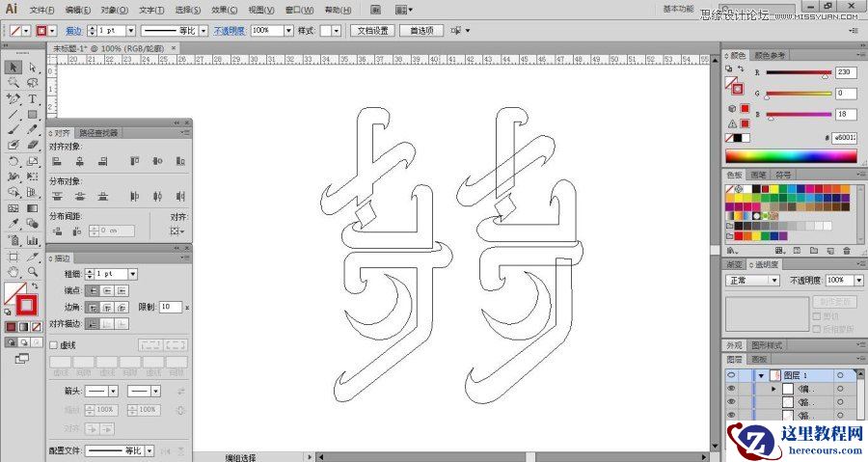The image size is (868, 462).
Task: Click horizontal align center icon in Align panel
Action: click(x=80, y=161)
